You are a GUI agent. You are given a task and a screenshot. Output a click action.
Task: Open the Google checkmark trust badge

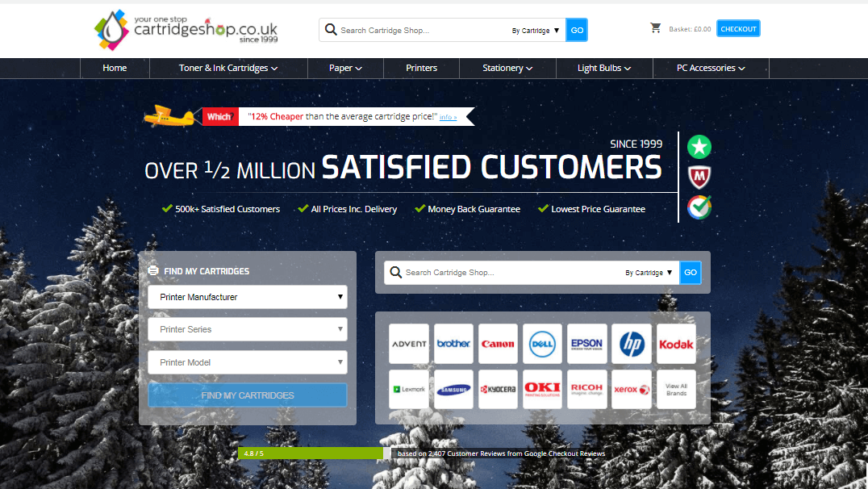click(699, 207)
